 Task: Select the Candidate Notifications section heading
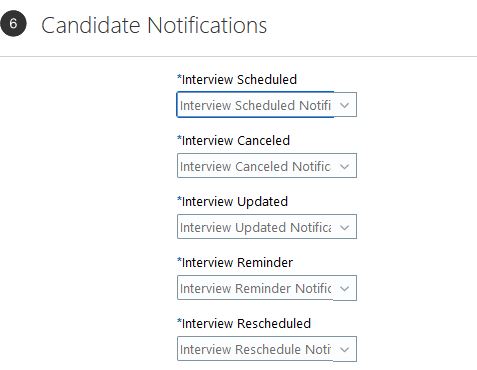[154, 25]
